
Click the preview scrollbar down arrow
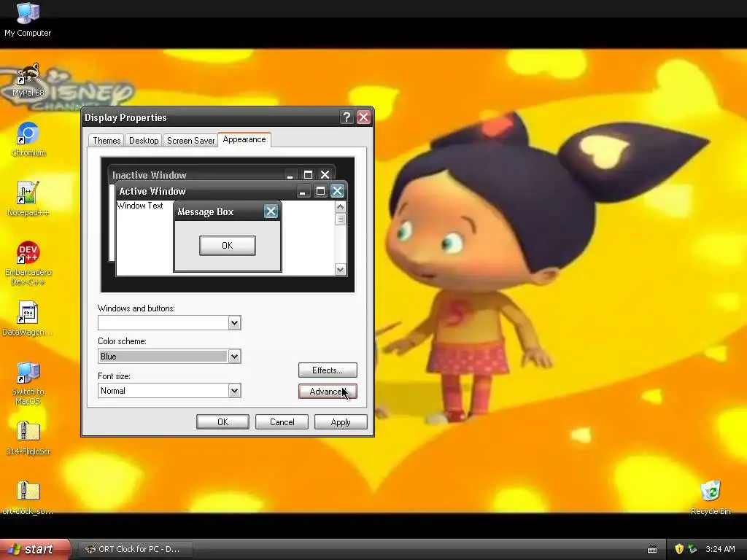[x=340, y=270]
